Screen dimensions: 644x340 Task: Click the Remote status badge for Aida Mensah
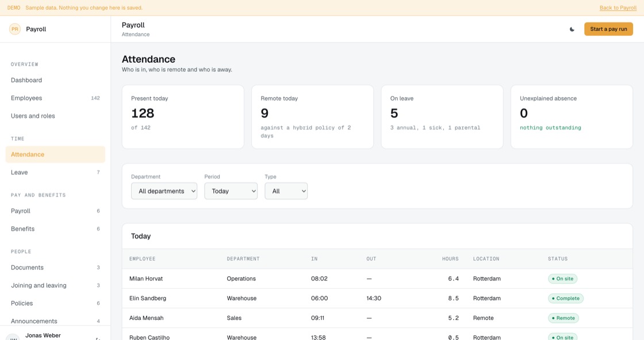563,318
